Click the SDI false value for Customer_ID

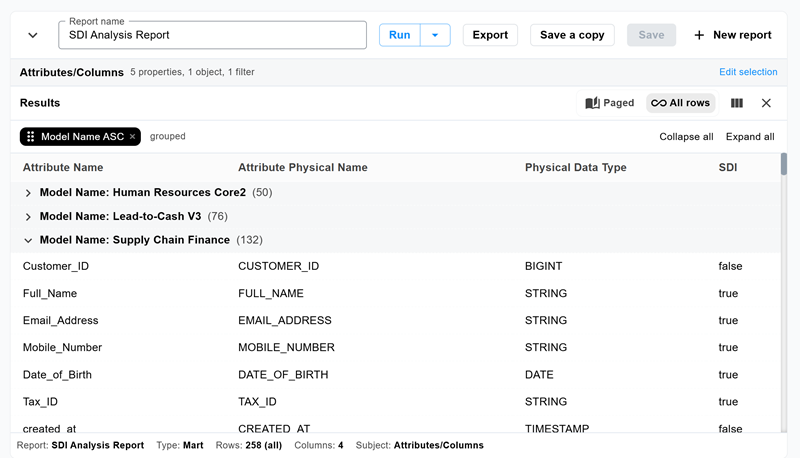(x=730, y=266)
